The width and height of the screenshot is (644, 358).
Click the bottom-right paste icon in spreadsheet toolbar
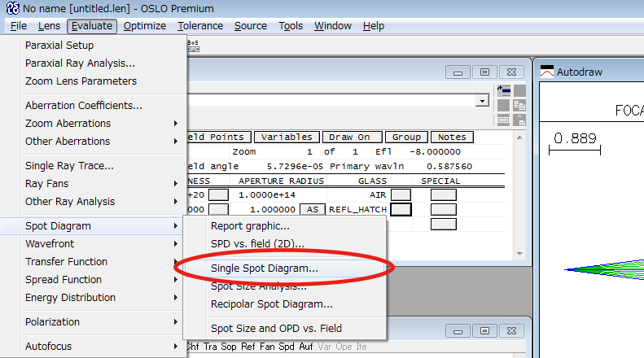point(519,119)
